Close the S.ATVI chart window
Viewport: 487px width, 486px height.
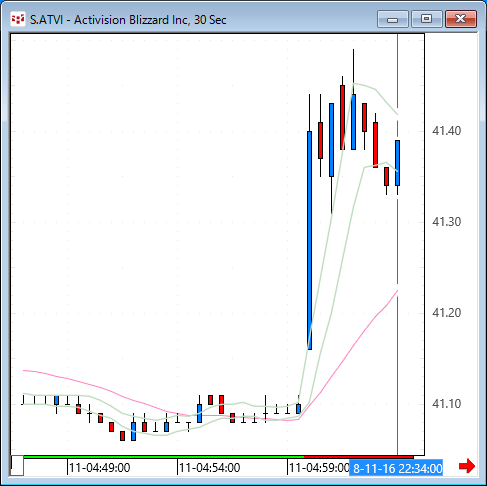(461, 19)
